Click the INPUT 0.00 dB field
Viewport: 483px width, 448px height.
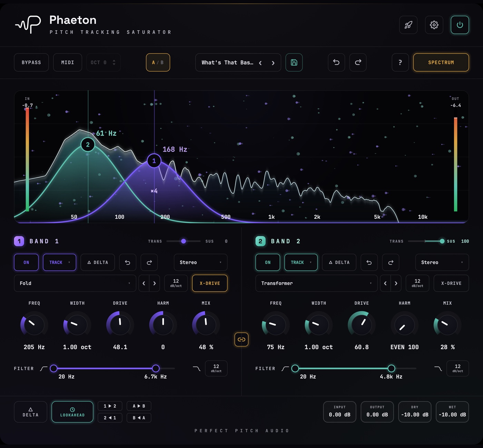(340, 412)
